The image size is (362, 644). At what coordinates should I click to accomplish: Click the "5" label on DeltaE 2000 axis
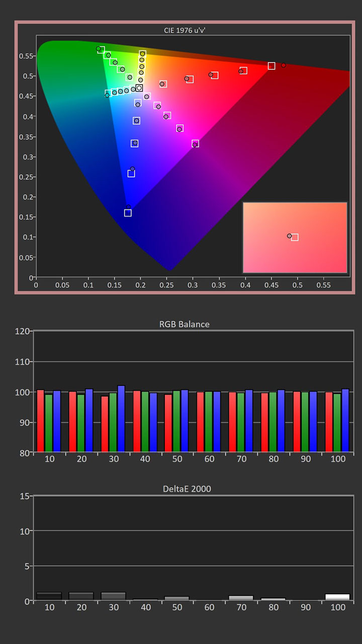pyautogui.click(x=28, y=566)
